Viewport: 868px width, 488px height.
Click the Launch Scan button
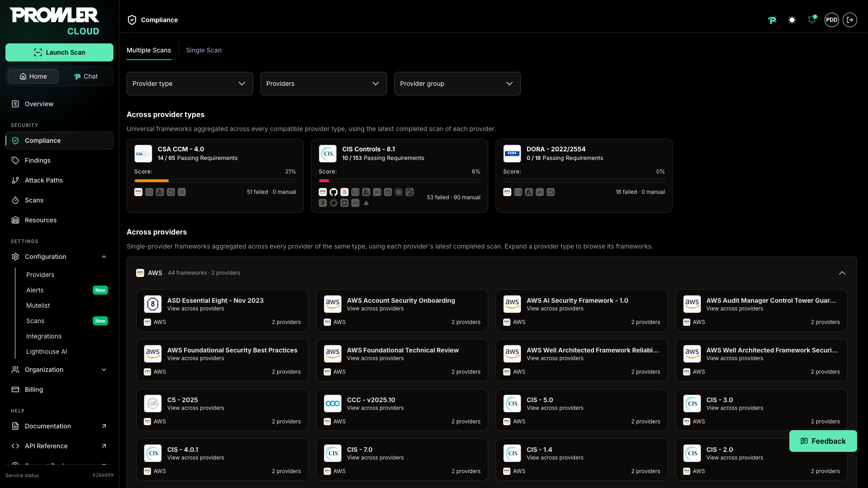[59, 52]
